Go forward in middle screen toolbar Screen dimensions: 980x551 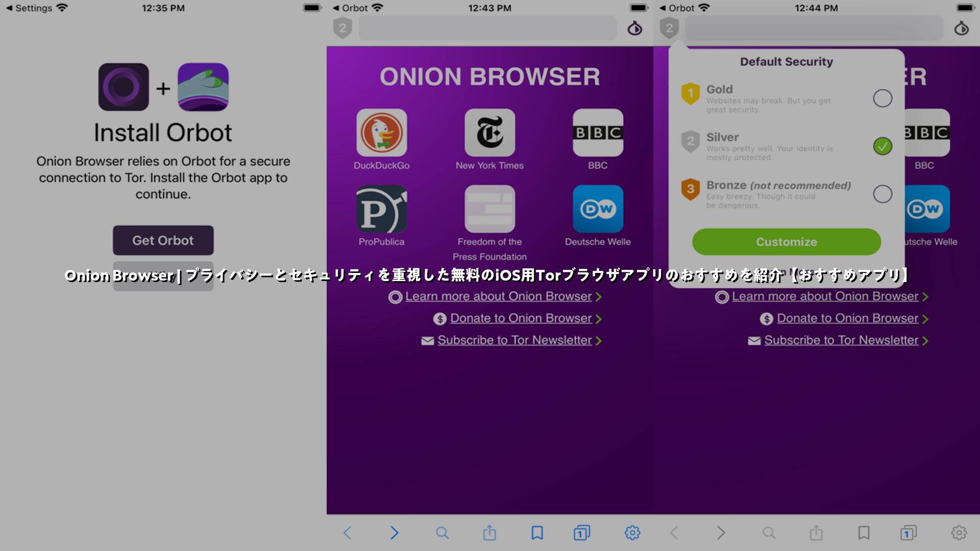(394, 533)
